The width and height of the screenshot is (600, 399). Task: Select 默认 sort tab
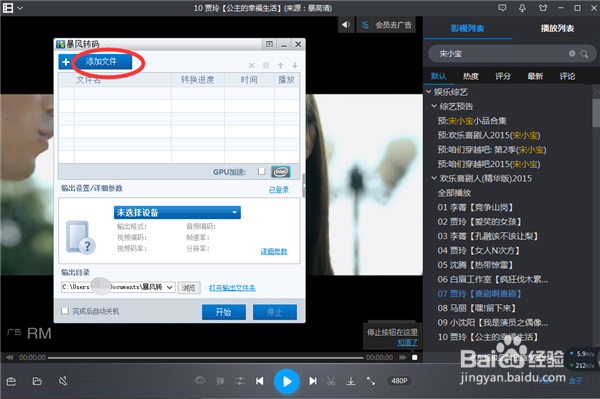click(439, 76)
